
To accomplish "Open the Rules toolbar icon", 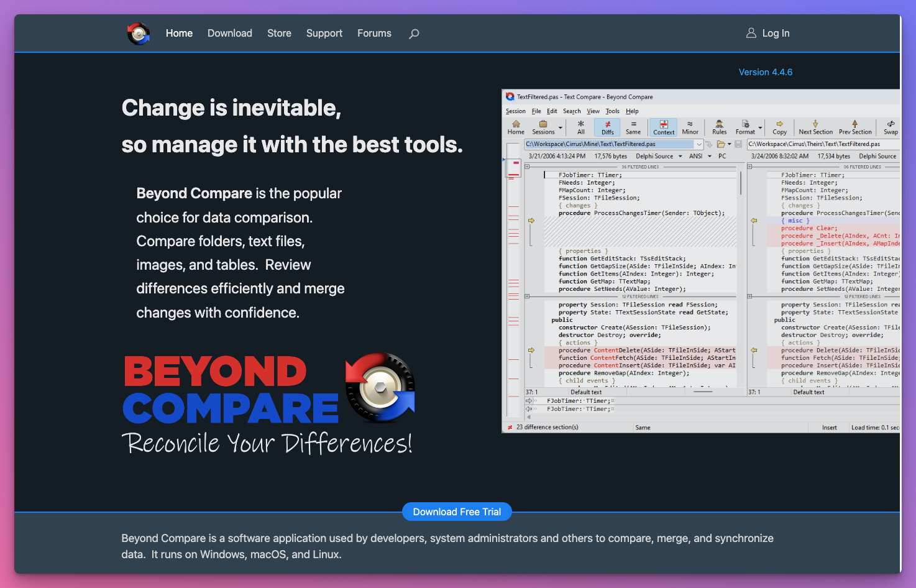I will point(719,127).
